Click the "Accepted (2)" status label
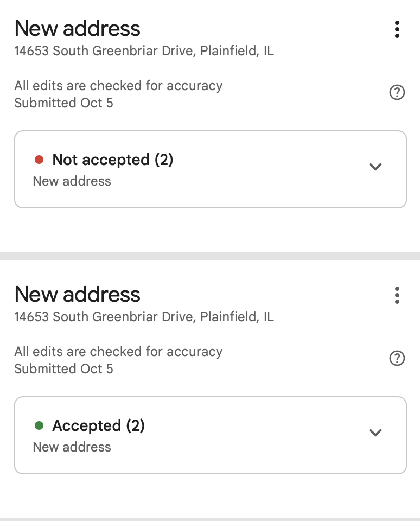 click(x=98, y=425)
